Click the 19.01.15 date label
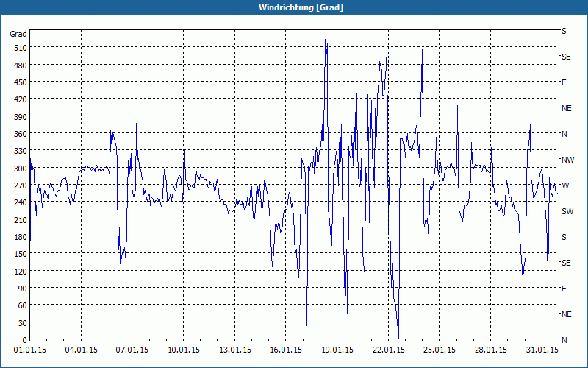The image size is (588, 368). point(337,350)
